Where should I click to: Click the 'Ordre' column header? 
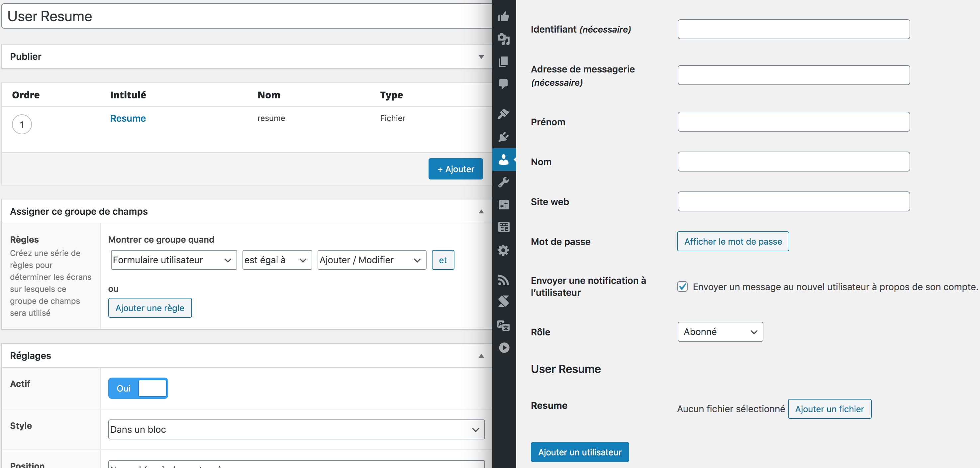tap(26, 95)
